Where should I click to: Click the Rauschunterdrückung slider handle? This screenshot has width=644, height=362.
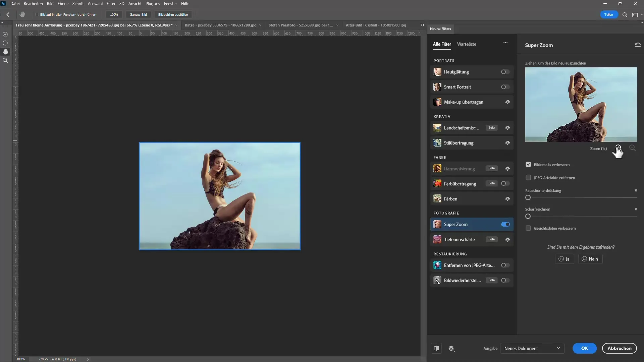(528, 197)
